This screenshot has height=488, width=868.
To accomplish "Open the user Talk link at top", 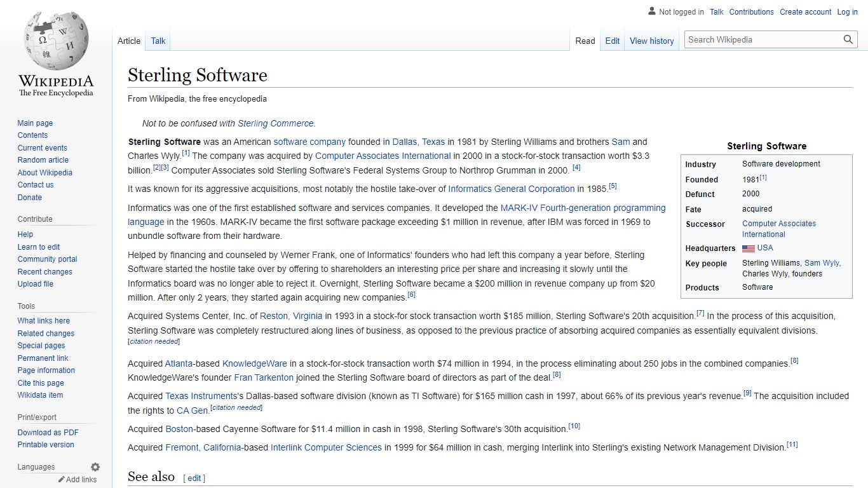I will (x=717, y=12).
